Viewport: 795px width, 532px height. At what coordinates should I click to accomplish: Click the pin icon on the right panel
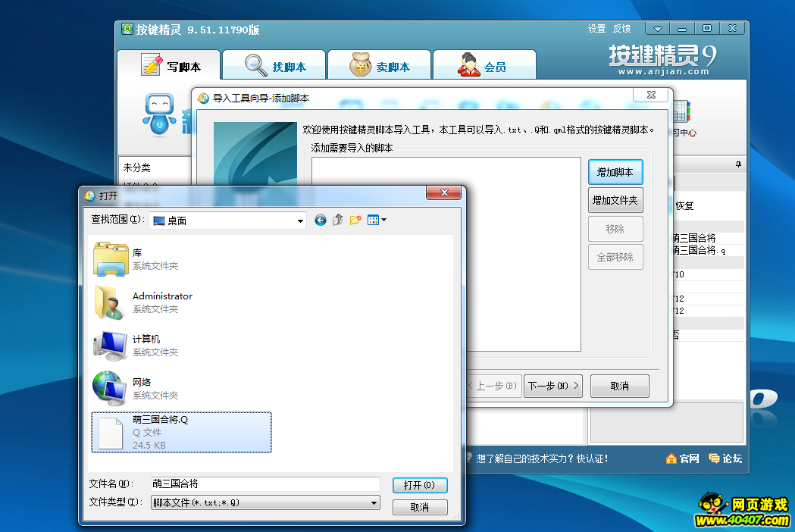(x=738, y=164)
